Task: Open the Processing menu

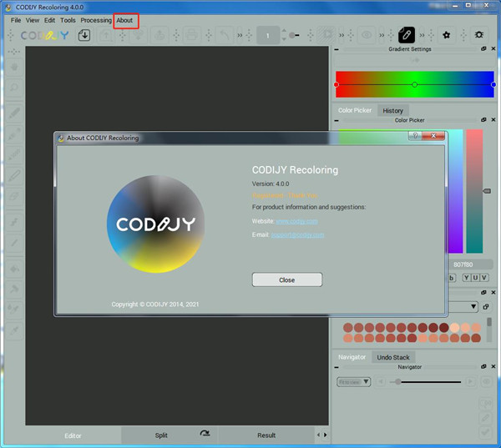Action: (96, 20)
